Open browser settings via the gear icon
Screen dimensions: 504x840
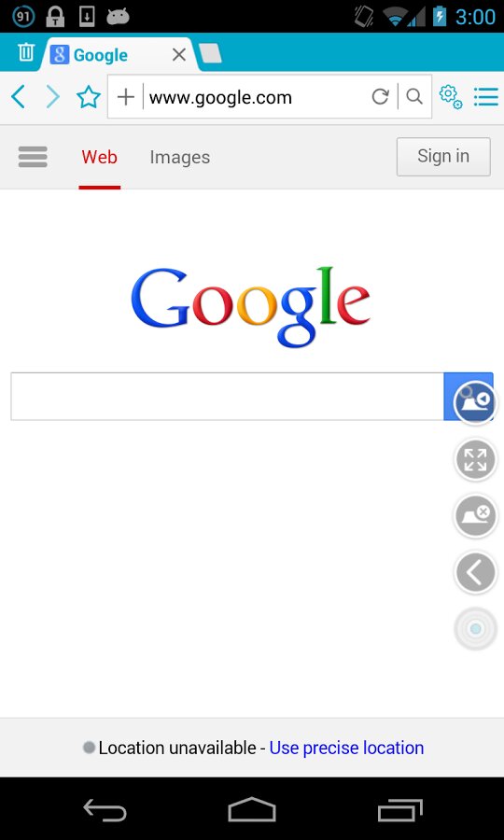click(x=451, y=97)
